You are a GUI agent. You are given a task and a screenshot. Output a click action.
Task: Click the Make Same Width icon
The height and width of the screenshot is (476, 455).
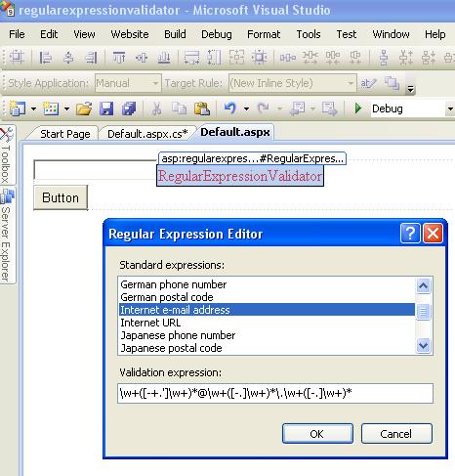(191, 58)
